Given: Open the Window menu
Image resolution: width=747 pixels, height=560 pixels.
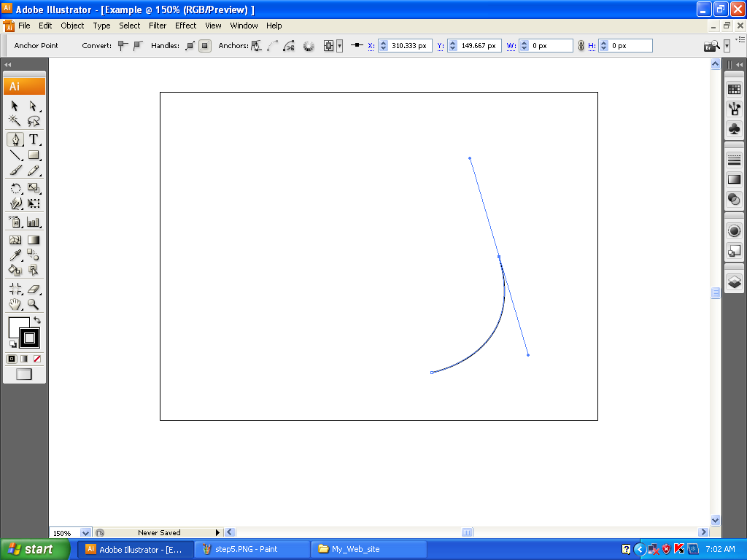Looking at the screenshot, I should (244, 26).
